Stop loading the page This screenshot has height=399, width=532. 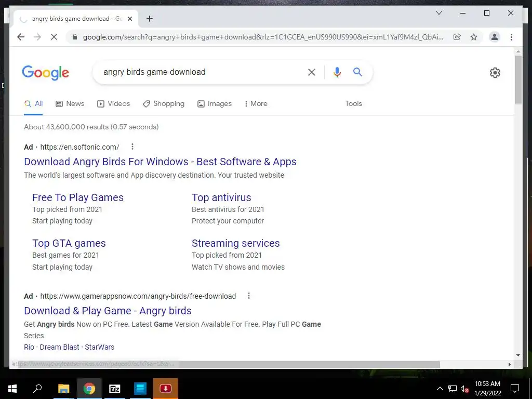pyautogui.click(x=54, y=37)
